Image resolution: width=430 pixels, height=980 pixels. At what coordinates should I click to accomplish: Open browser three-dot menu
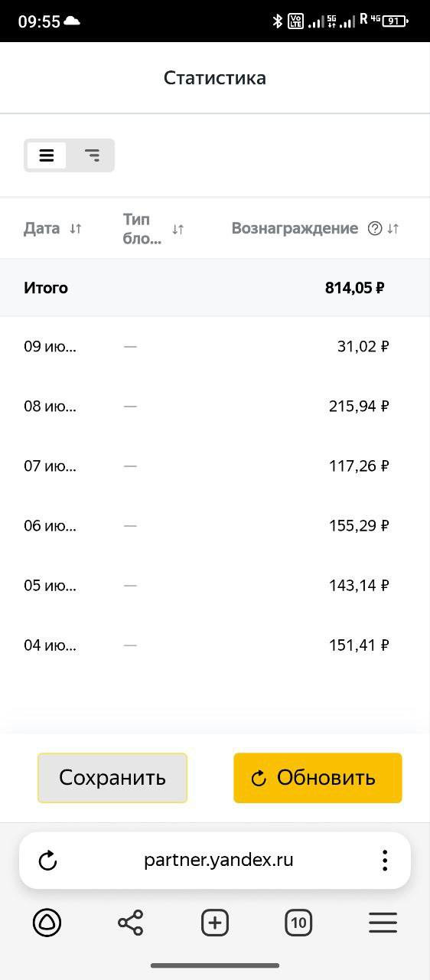click(x=384, y=861)
